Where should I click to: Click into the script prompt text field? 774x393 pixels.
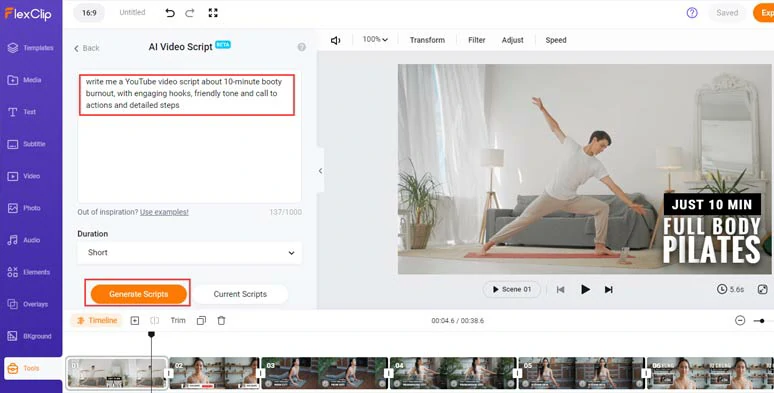point(190,136)
